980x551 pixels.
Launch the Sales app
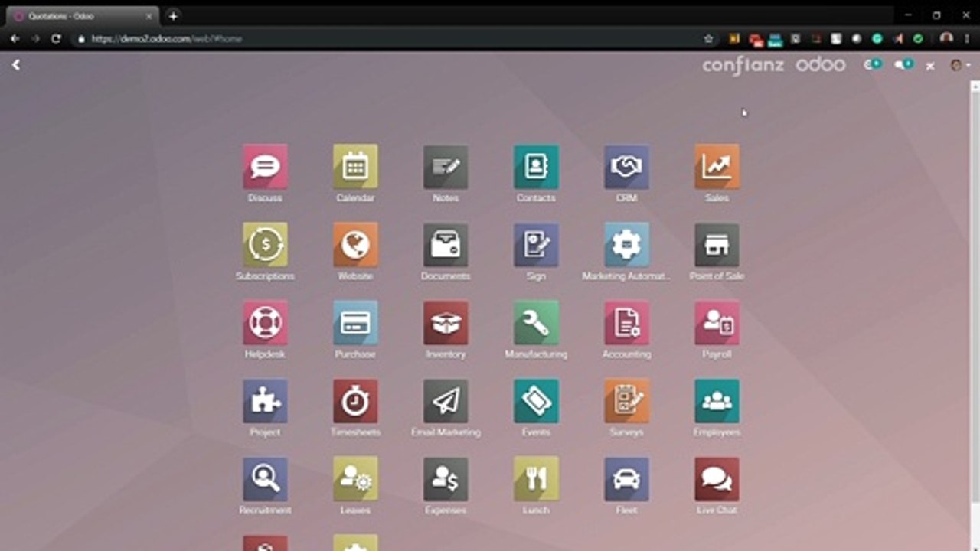[x=717, y=167]
